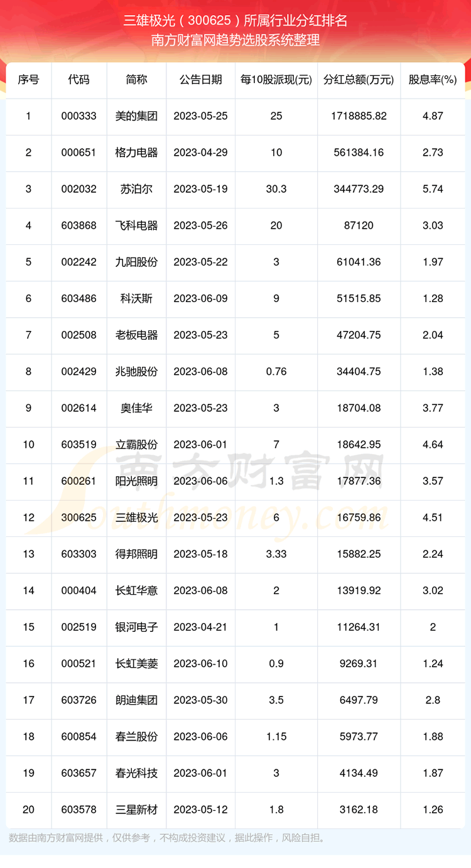
Task: Click the 飞科电器 stock name
Action: [137, 225]
